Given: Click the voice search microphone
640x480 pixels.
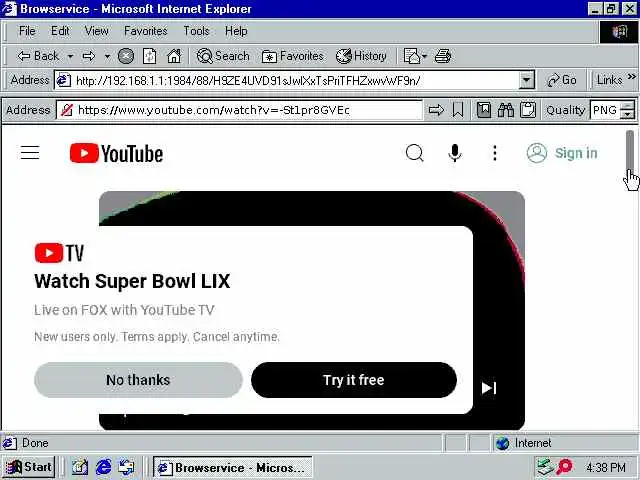Looking at the screenshot, I should click(x=455, y=153).
